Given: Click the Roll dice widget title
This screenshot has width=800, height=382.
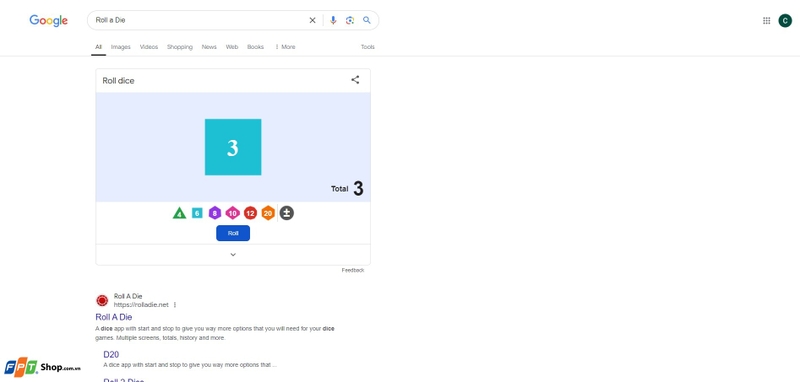Looking at the screenshot, I should [x=118, y=81].
